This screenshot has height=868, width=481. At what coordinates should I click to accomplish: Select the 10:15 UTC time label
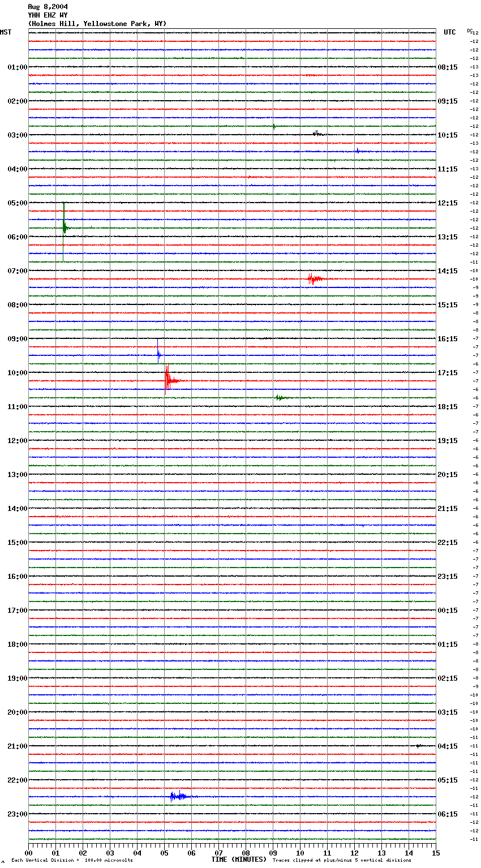(x=448, y=135)
